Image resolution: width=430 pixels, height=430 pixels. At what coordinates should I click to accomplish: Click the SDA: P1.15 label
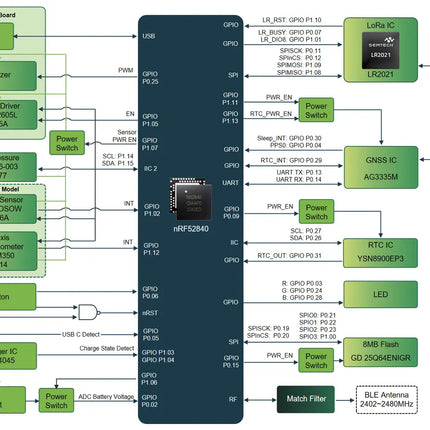tap(118, 163)
